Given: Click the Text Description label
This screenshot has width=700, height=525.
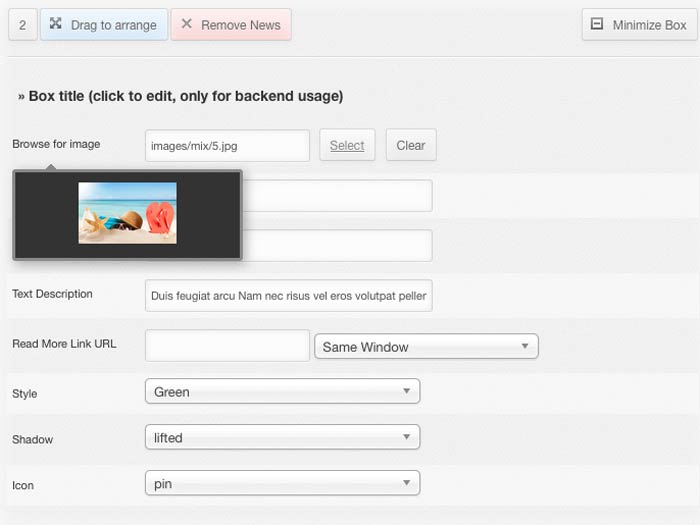Looking at the screenshot, I should click(x=52, y=294).
